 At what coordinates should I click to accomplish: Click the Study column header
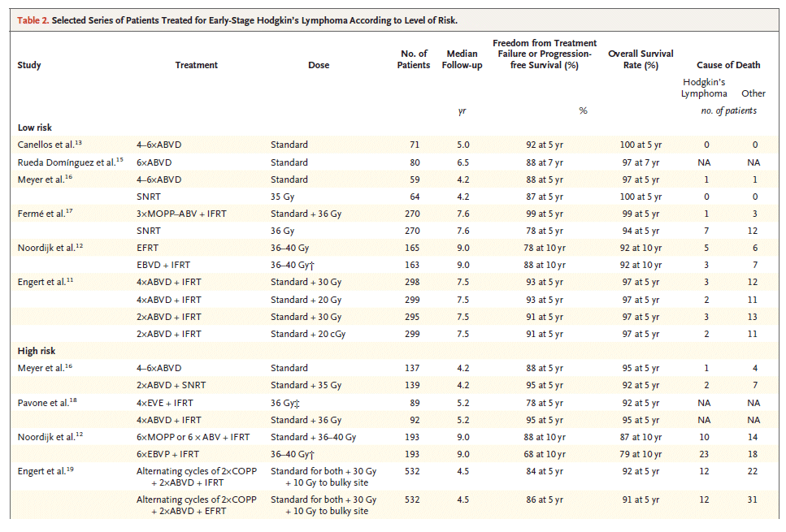[29, 66]
